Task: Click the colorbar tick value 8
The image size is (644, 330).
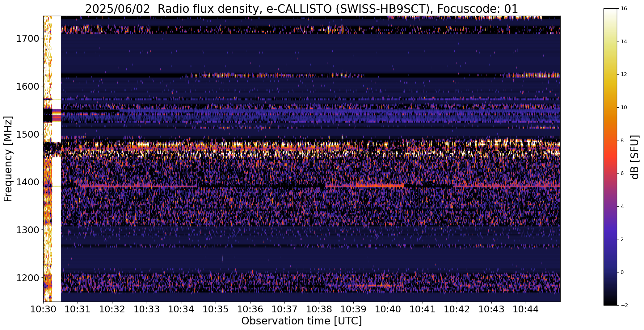Action: tap(622, 140)
